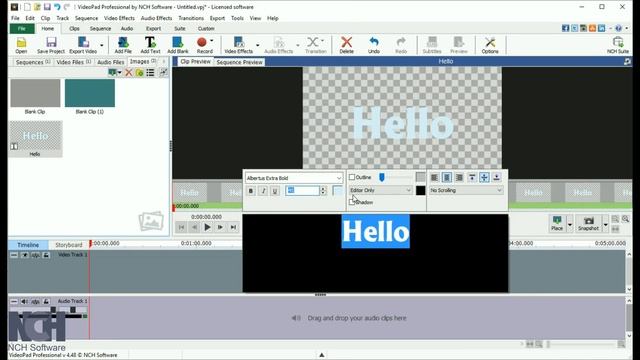
Task: Toggle the lock on Video Track 1
Action: click(46, 255)
